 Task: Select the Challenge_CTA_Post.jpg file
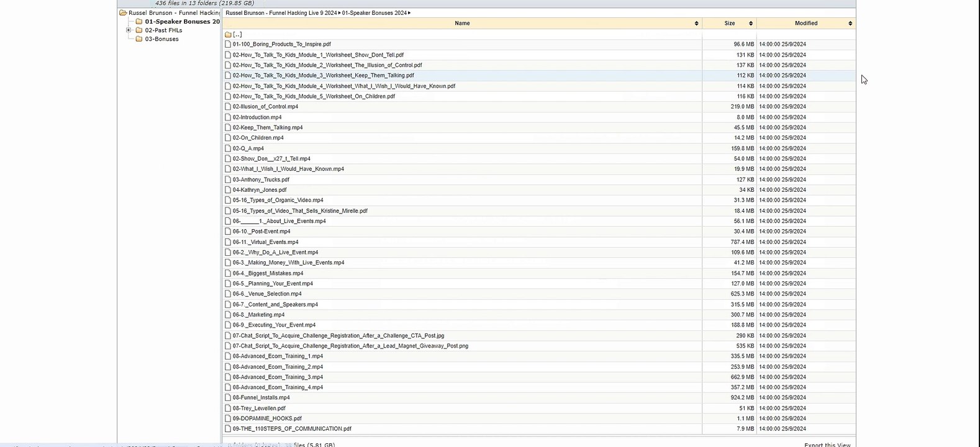338,335
